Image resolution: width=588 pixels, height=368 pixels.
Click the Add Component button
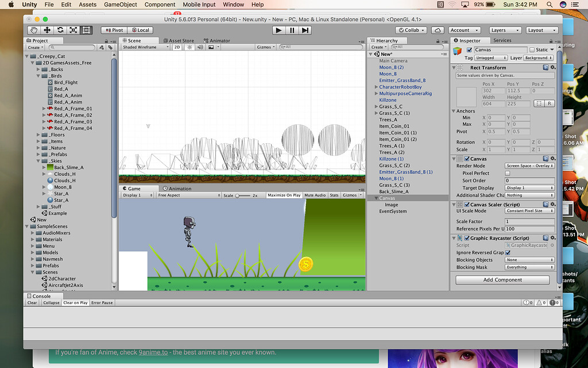point(502,279)
